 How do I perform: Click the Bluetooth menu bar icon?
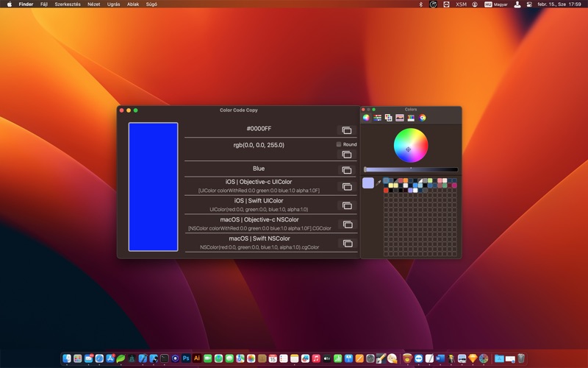pyautogui.click(x=420, y=4)
